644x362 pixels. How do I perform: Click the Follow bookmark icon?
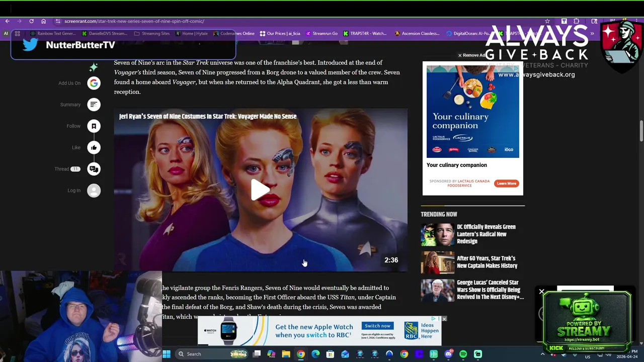click(x=94, y=126)
